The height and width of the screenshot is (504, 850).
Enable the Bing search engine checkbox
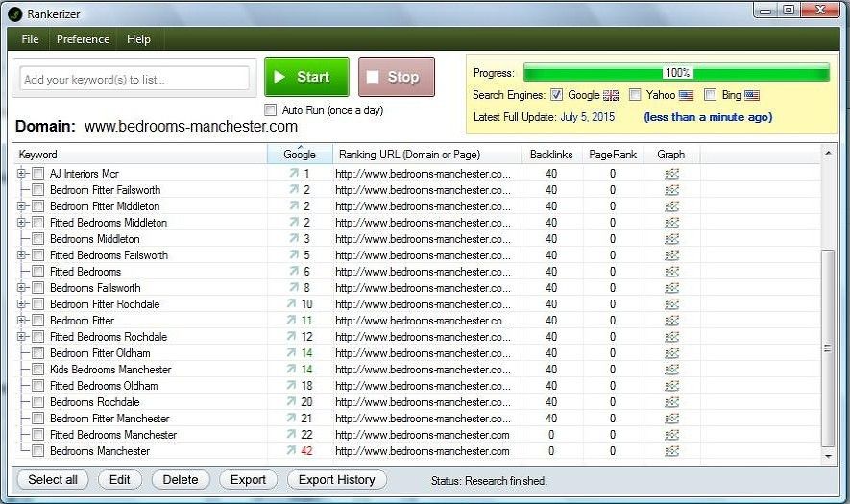click(x=710, y=95)
